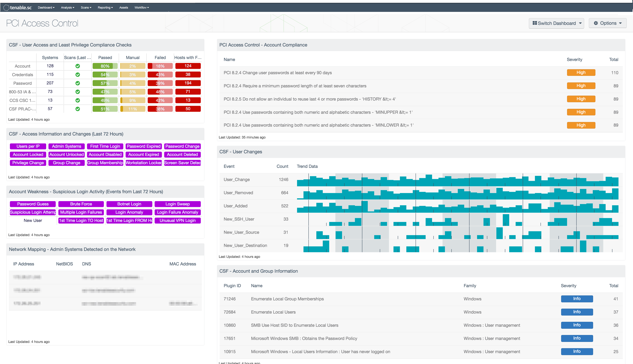Open the Dashboard menu
Image resolution: width=633 pixels, height=364 pixels.
point(46,7)
